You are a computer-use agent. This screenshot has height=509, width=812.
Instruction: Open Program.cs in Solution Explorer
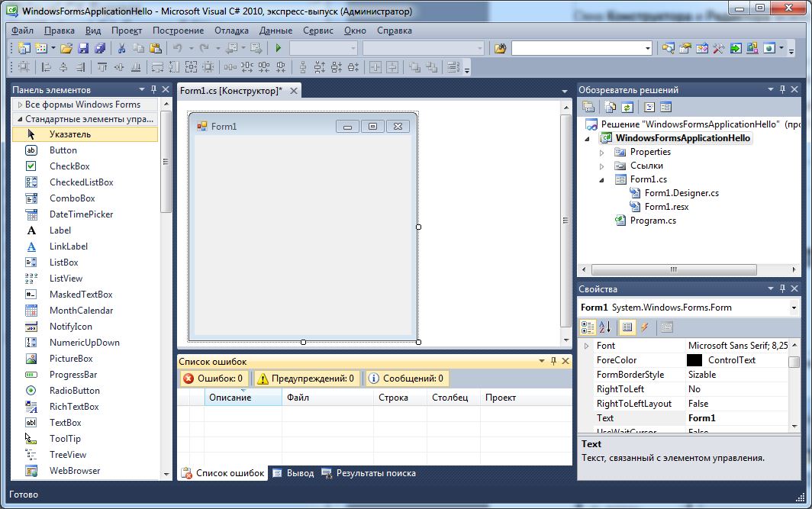[652, 221]
